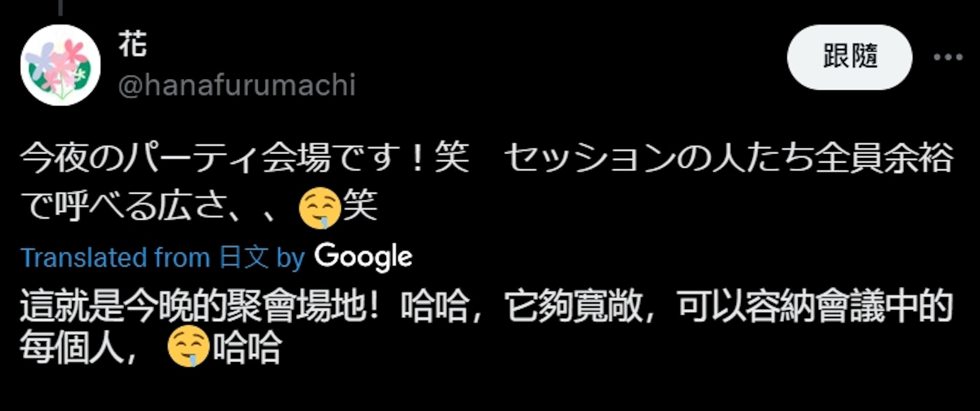Click the phrase セッションの人たち全員余裕

pyautogui.click(x=729, y=159)
